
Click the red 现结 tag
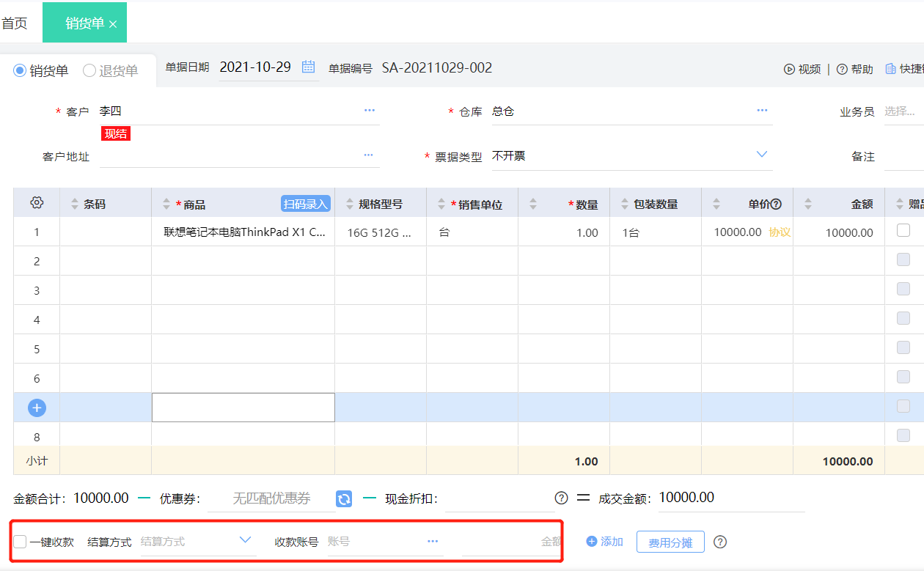point(116,133)
